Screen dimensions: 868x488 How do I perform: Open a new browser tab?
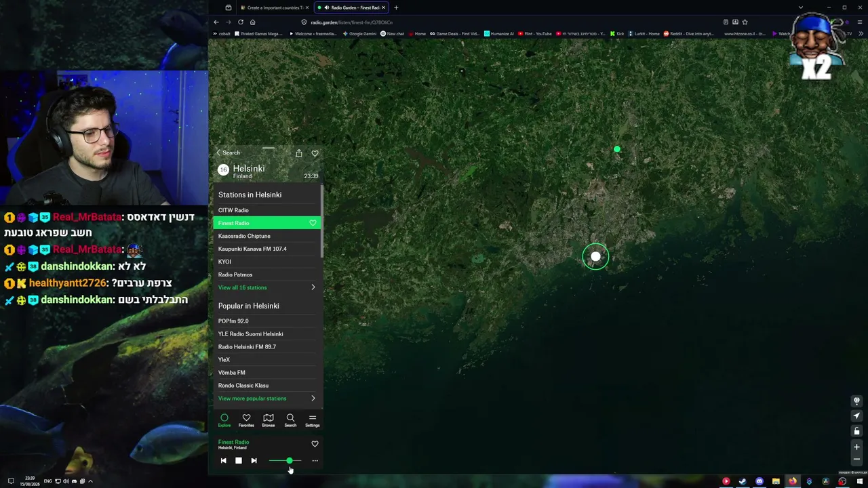tap(396, 7)
